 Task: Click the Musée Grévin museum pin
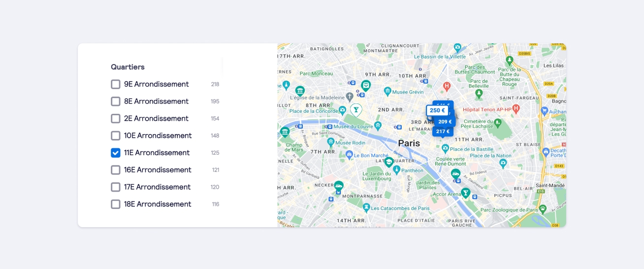click(x=387, y=91)
